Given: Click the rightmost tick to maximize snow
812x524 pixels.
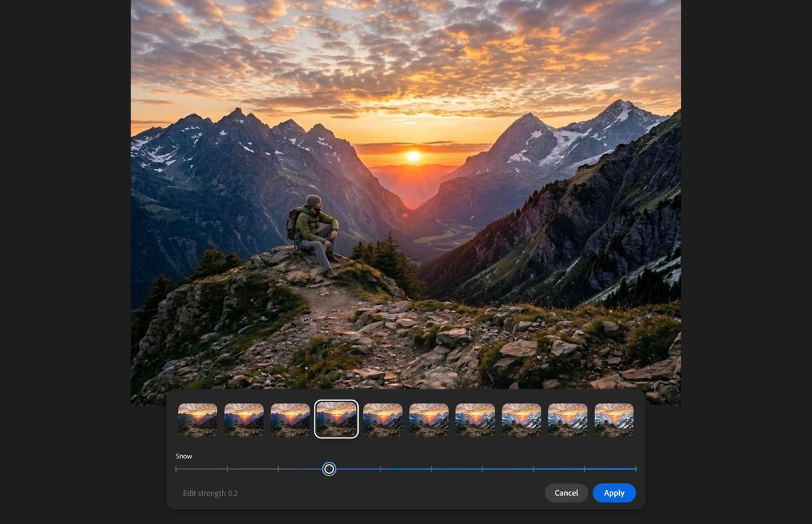Looking at the screenshot, I should (x=635, y=469).
